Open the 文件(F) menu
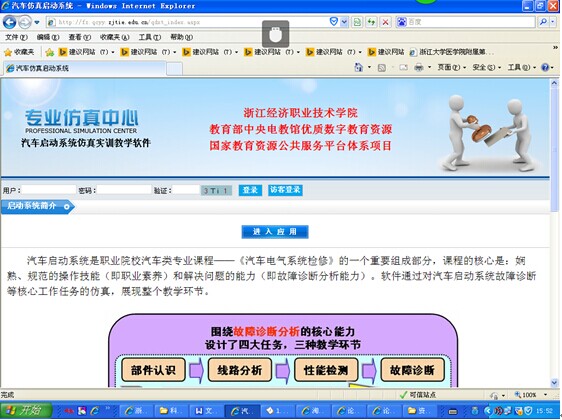Viewport: 562px width, 420px height. (16, 37)
